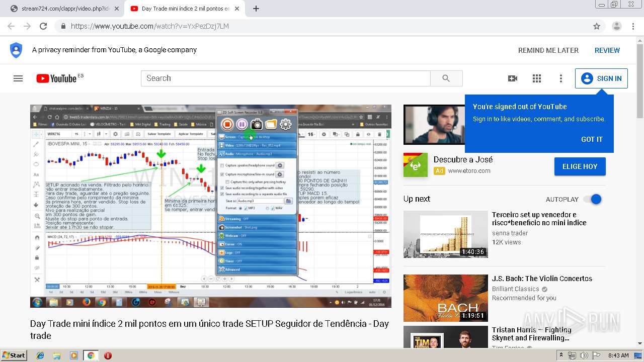Click the eToro ad logo thumbnail
The width and height of the screenshot is (644, 362).
click(x=416, y=165)
